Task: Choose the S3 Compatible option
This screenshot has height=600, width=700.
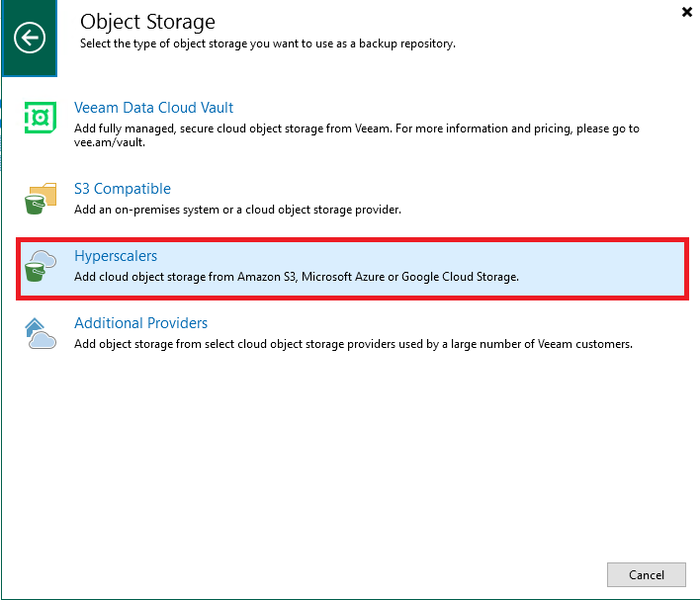Action: [x=123, y=189]
